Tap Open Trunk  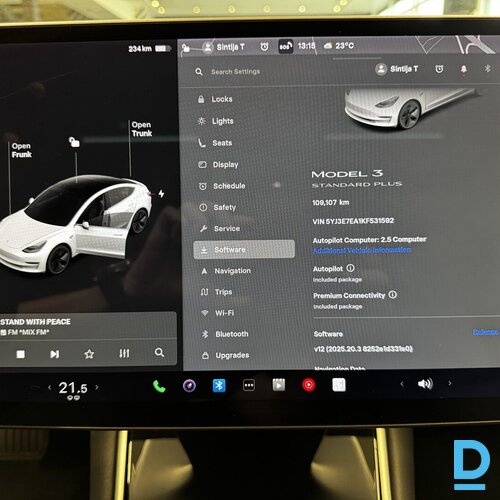[142, 129]
